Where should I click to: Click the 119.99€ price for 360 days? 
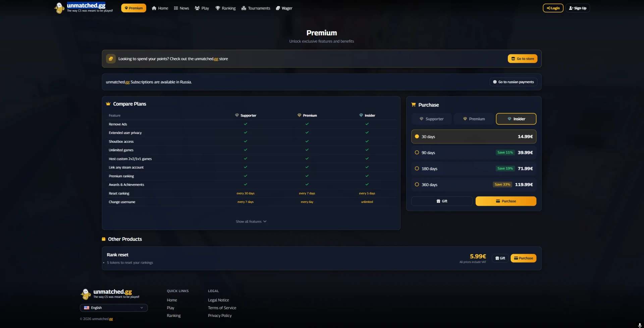[524, 184]
